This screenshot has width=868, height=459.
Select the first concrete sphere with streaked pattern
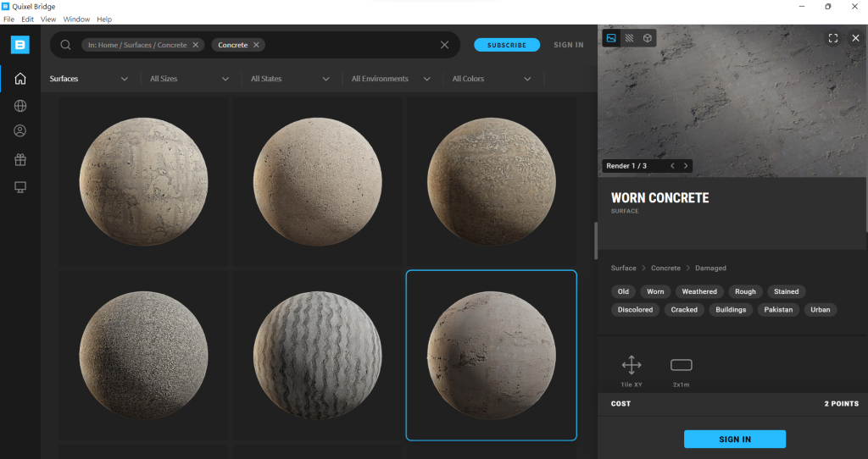[143, 181]
